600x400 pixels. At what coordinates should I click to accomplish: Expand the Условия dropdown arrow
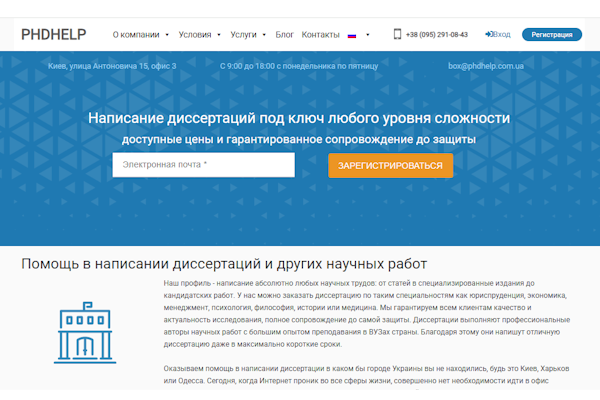pyautogui.click(x=219, y=35)
